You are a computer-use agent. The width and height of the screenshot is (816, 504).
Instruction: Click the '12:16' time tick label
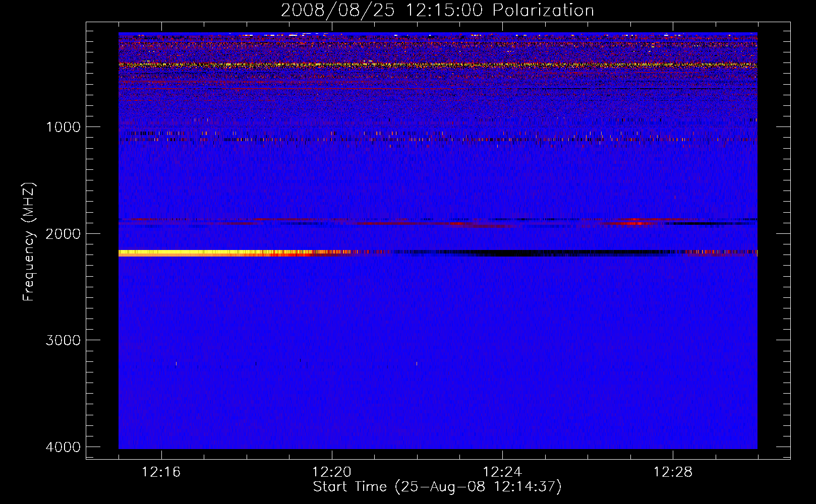tap(161, 472)
